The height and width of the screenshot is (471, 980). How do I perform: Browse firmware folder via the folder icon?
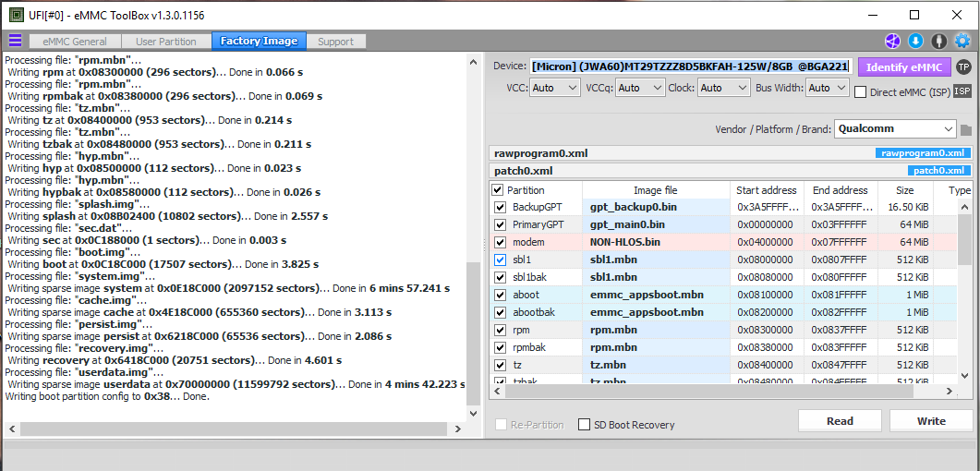pos(966,130)
